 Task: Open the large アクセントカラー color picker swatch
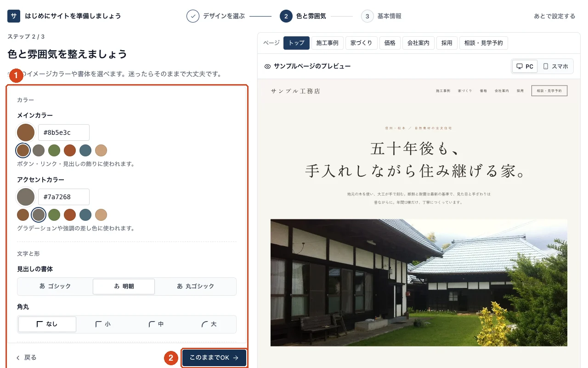pos(26,197)
